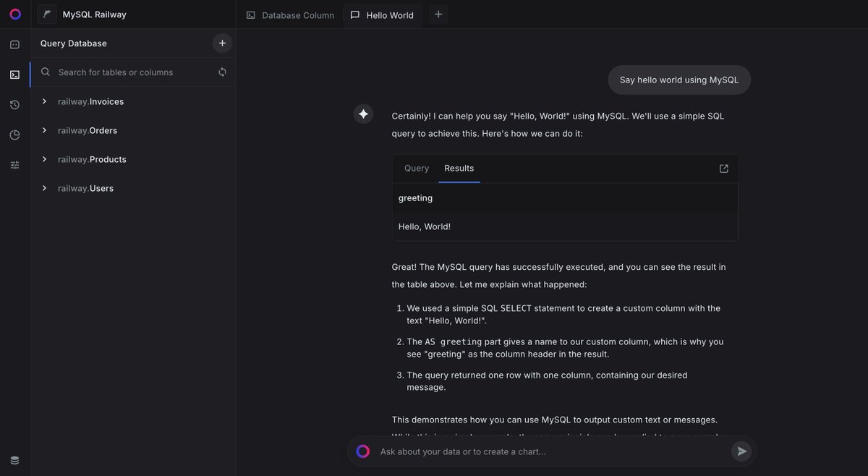Screen dimensions: 868x476
Task: Click the Say hello world using MySQL message
Action: point(679,80)
